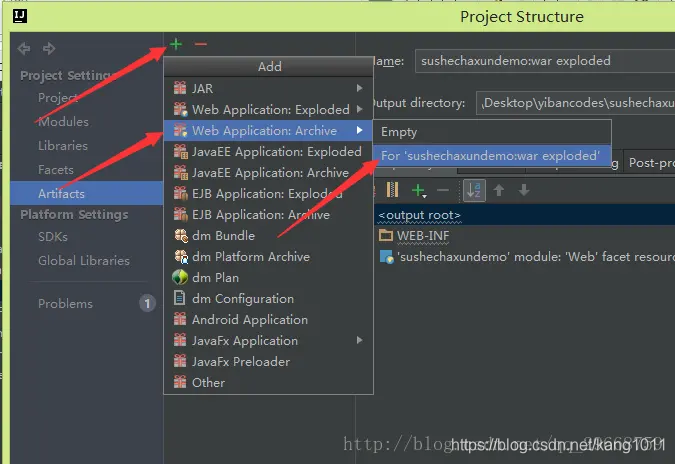Open Modules in Project Settings
675x464 pixels.
(63, 122)
